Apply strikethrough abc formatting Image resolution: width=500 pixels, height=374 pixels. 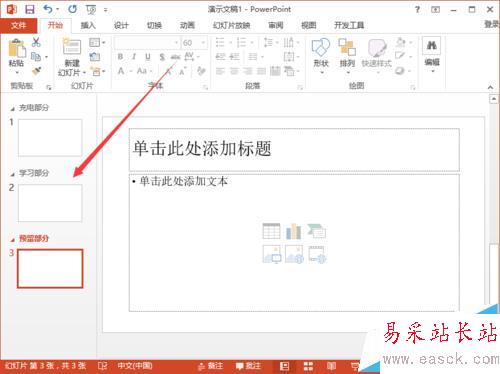175,57
